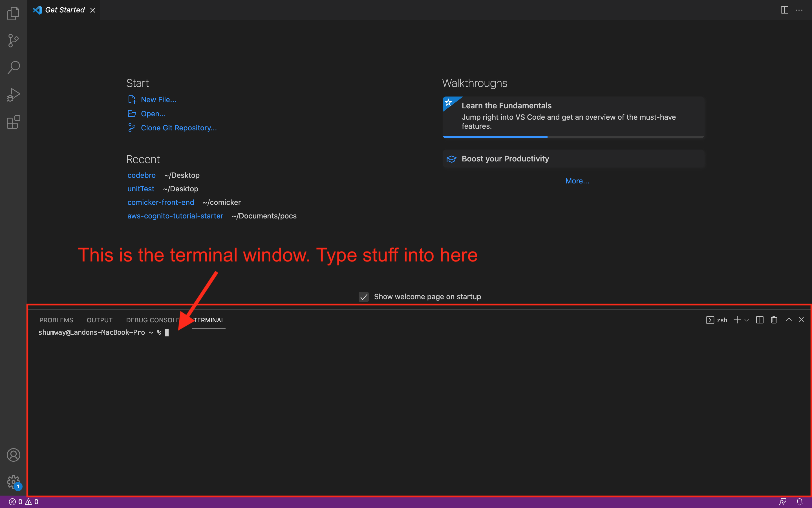
Task: Select the Get Started editor tab
Action: tap(64, 10)
